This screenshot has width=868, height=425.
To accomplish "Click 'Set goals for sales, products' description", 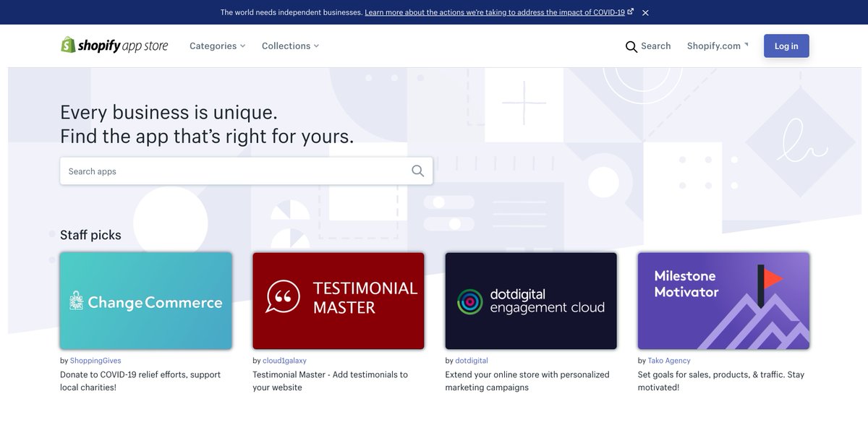I will click(x=721, y=381).
